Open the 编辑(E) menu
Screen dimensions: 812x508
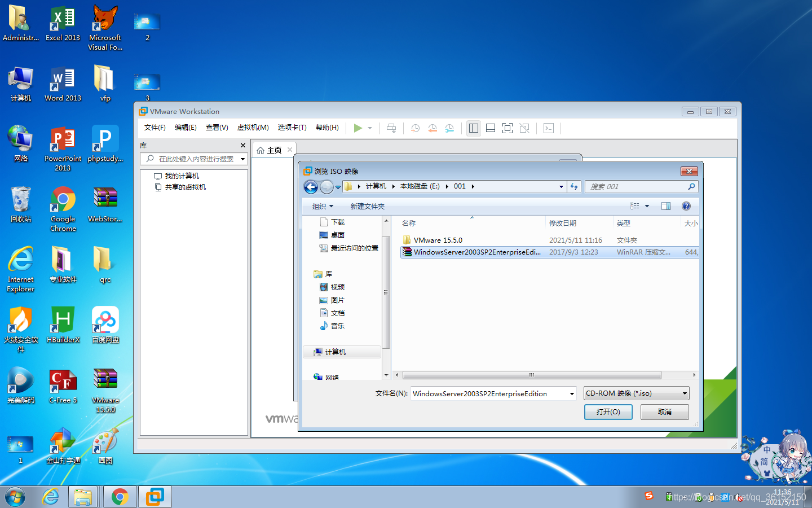coord(186,128)
